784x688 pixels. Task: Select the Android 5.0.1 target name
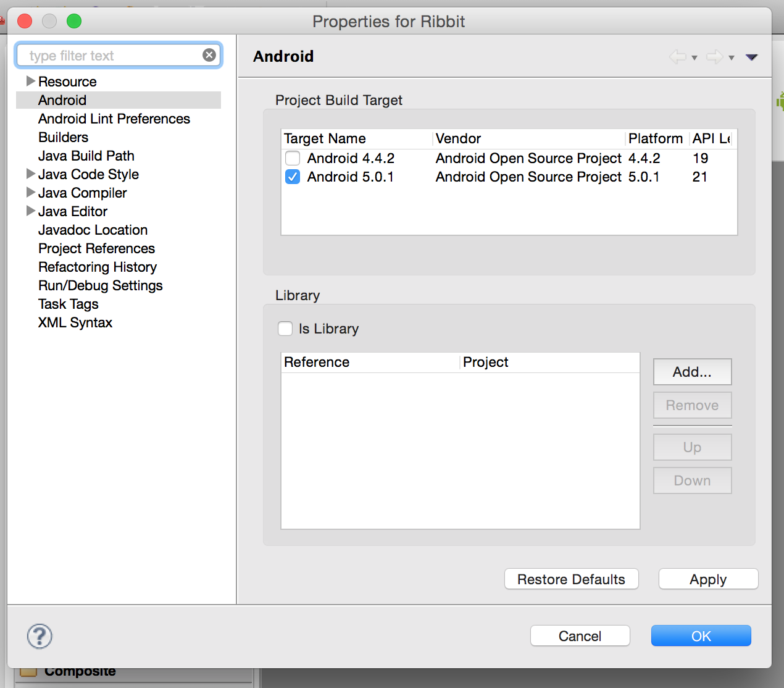pyautogui.click(x=351, y=177)
